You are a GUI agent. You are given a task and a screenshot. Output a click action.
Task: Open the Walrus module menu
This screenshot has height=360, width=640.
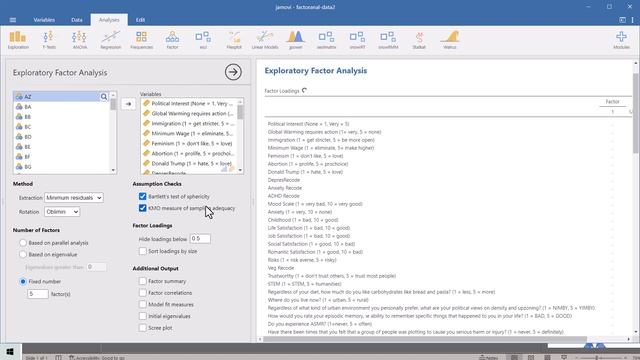coord(449,40)
